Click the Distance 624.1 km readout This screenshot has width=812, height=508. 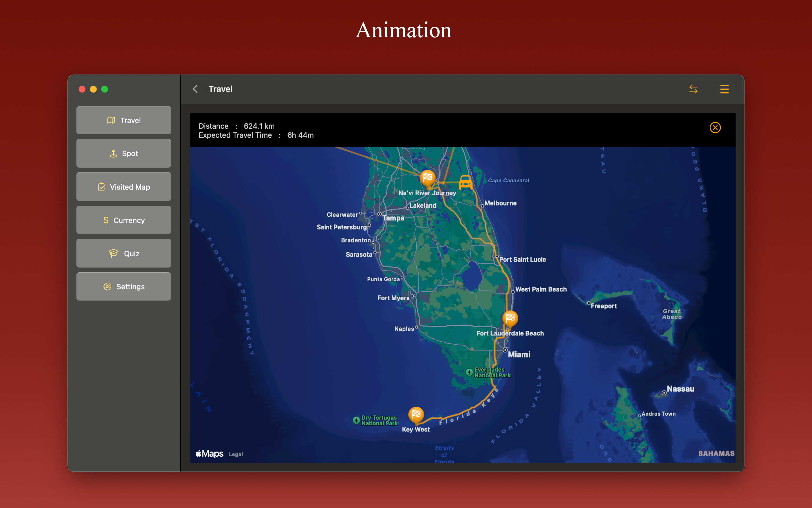click(237, 126)
